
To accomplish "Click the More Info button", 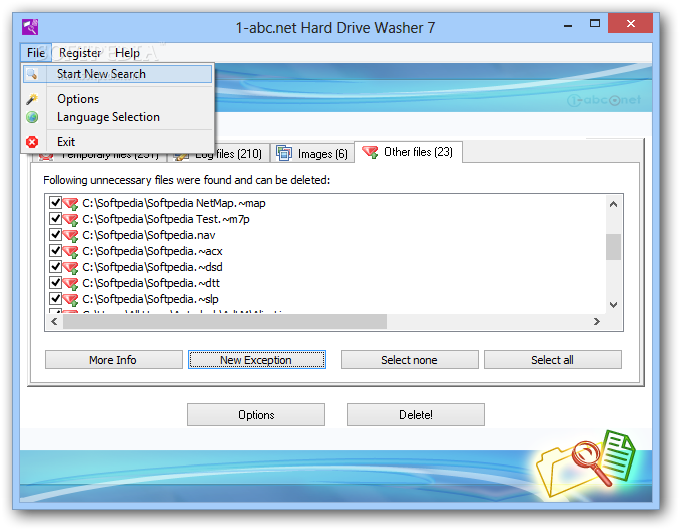I will (x=114, y=360).
